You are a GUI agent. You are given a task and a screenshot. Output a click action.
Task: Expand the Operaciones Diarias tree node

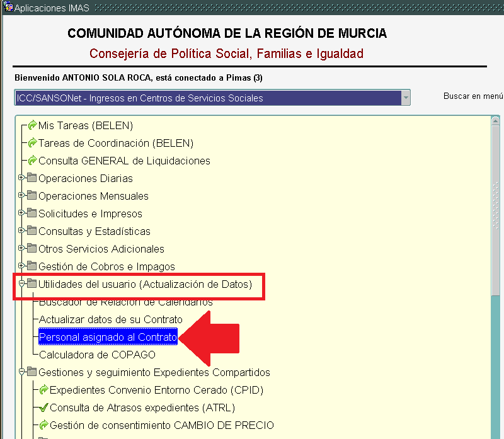point(21,178)
